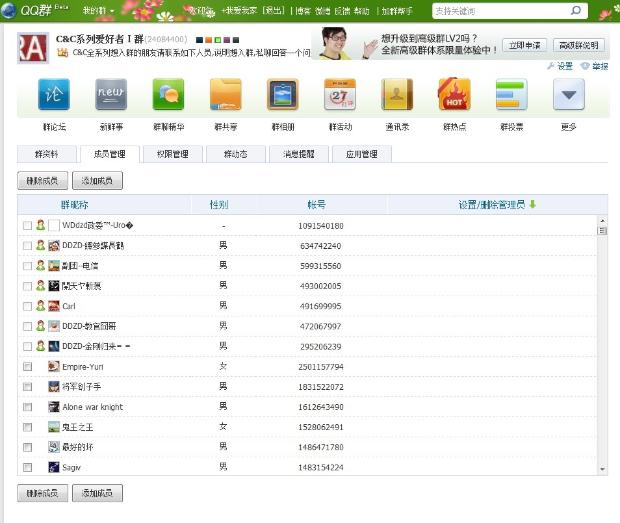Screen dimensions: 620x523
Task: Tick the checkbox for account 1486471780
Action: (x=27, y=447)
